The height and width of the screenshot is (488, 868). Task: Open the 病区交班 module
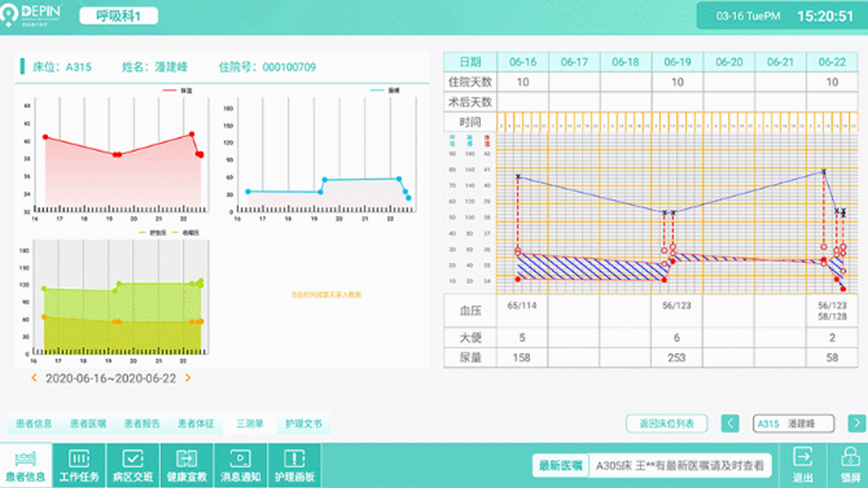[133, 466]
